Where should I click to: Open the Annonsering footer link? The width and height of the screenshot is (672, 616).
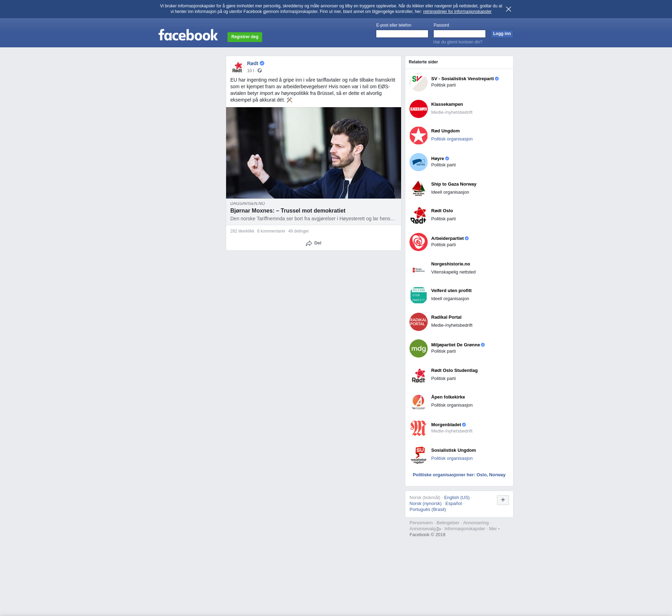(x=476, y=523)
